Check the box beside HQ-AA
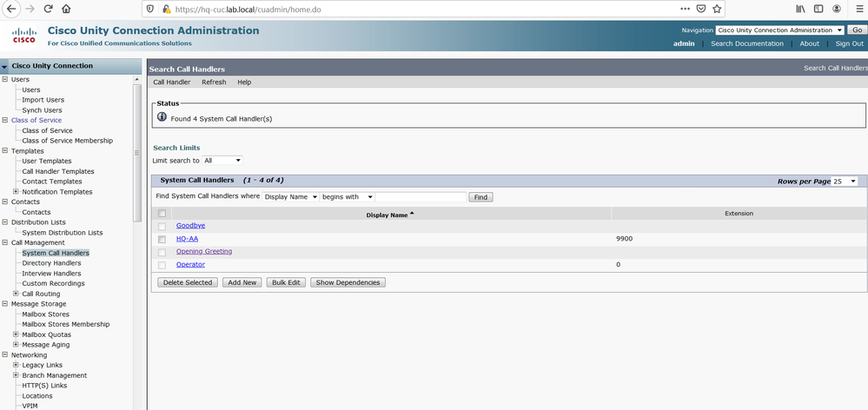Screen dimensions: 868x410 click(x=162, y=240)
